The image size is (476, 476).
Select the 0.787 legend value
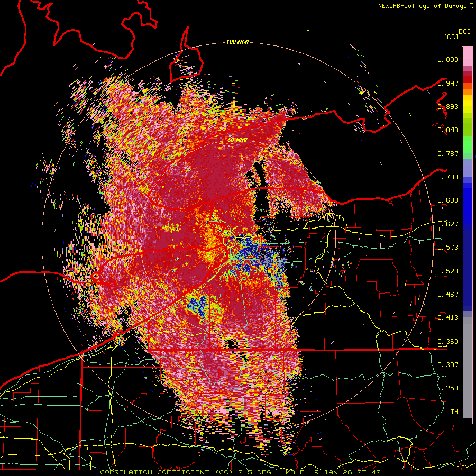tap(448, 153)
